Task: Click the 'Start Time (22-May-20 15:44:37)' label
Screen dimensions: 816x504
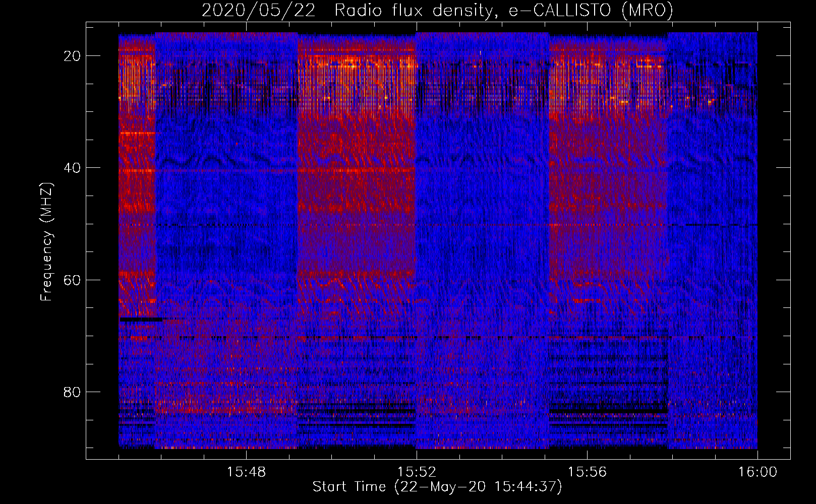Action: pyautogui.click(x=437, y=487)
